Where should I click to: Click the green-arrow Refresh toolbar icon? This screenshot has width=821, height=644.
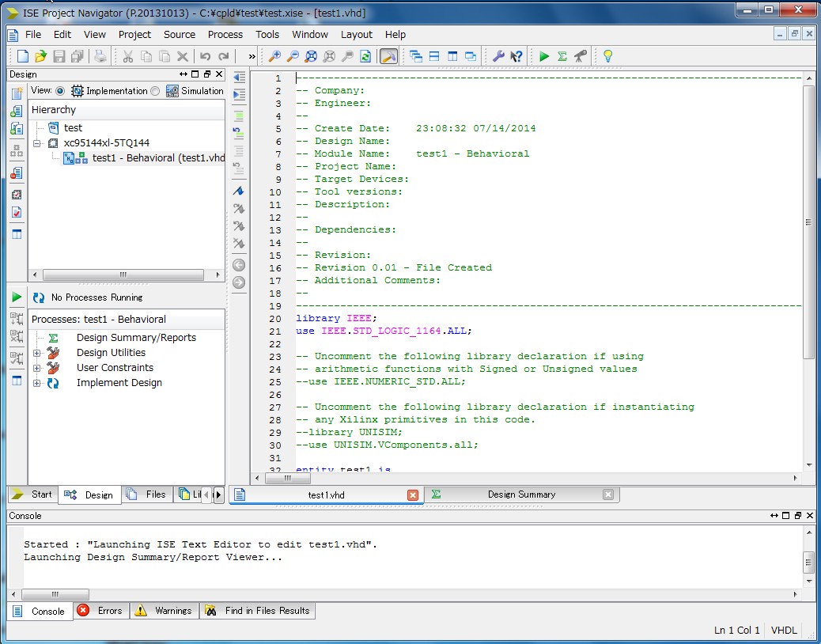(365, 56)
